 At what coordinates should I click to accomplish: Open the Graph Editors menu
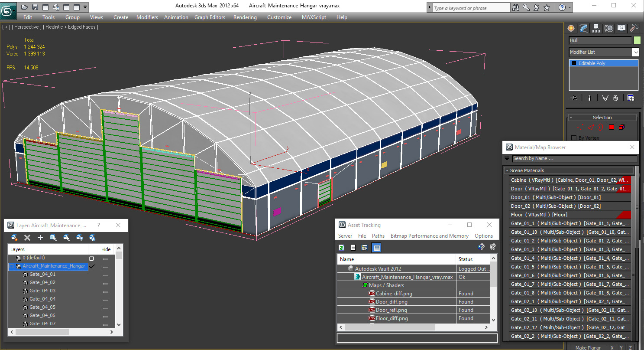coord(210,17)
